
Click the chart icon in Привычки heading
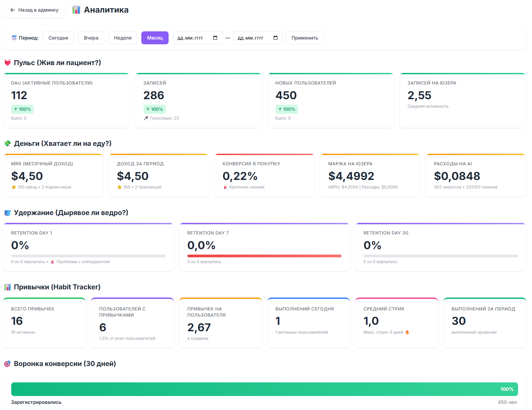coord(7,287)
